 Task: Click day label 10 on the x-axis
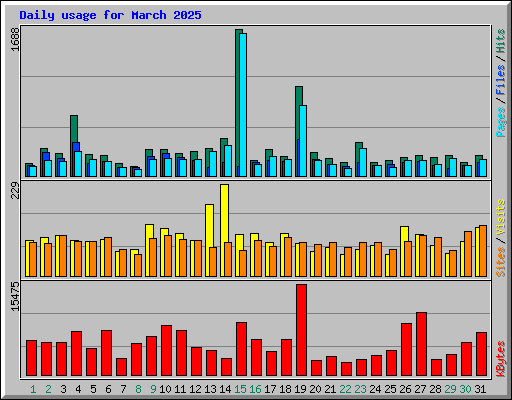click(x=165, y=389)
